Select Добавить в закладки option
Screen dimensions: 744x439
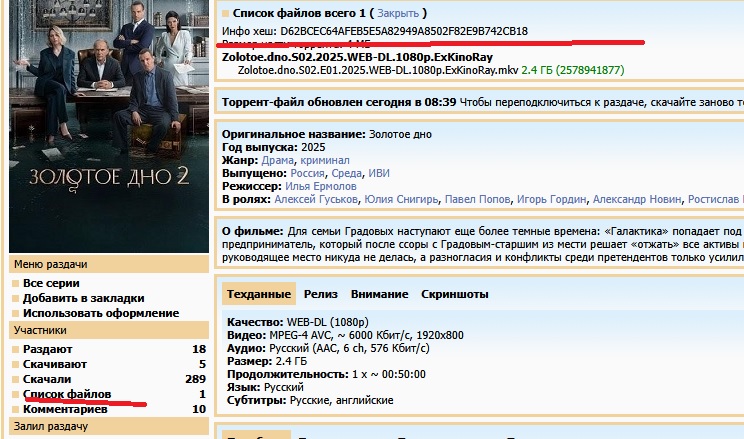tap(83, 298)
